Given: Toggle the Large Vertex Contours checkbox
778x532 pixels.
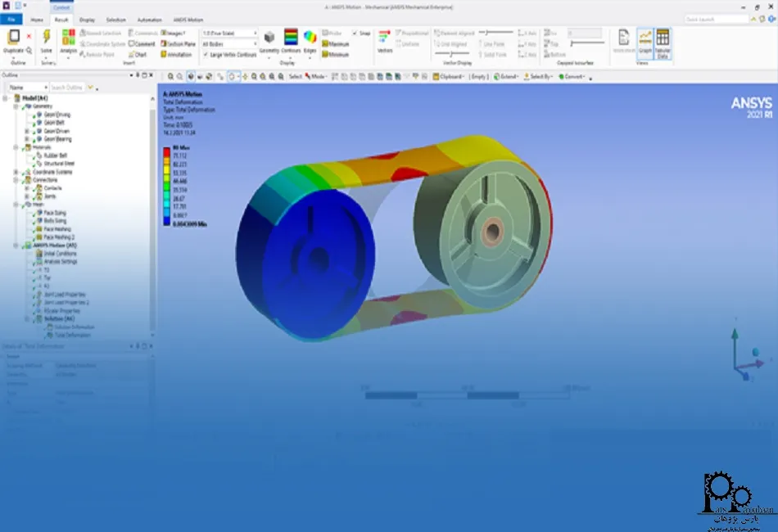Looking at the screenshot, I should pos(206,55).
